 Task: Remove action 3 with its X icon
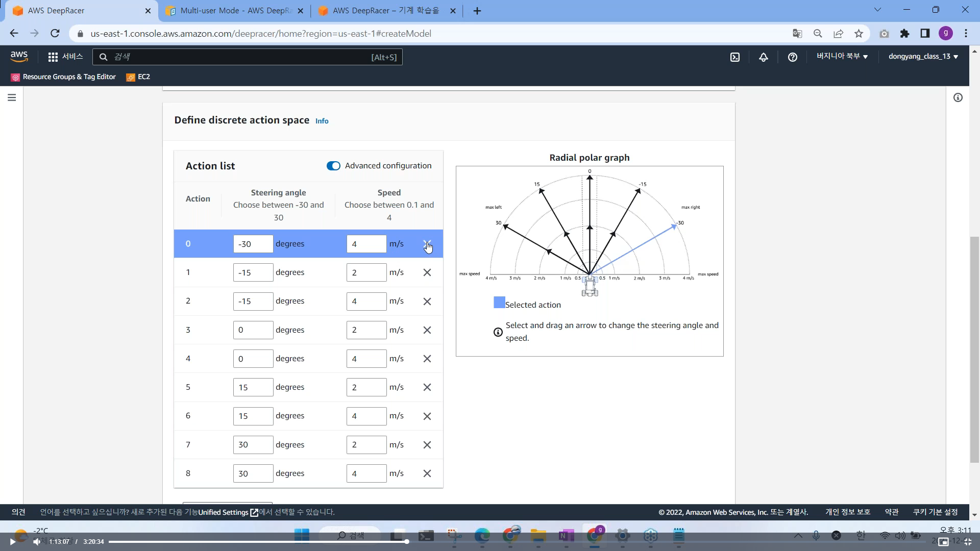427,330
